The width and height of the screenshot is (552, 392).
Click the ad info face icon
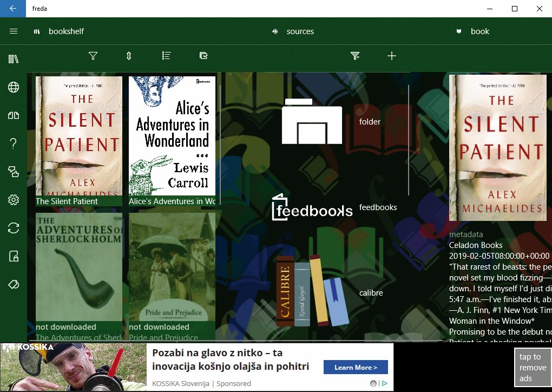(373, 383)
